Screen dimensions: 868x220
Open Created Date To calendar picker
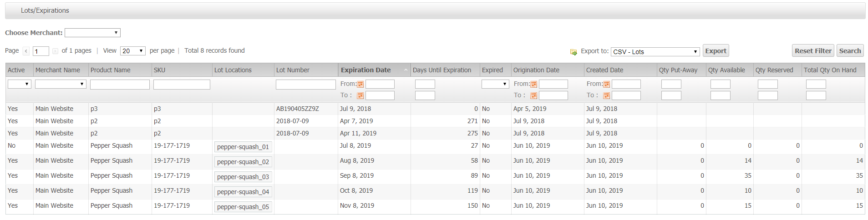606,95
